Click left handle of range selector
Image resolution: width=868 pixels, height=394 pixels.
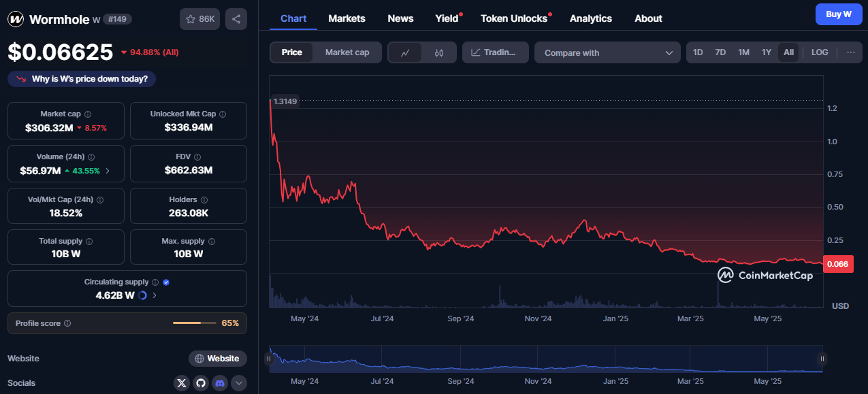(x=269, y=359)
